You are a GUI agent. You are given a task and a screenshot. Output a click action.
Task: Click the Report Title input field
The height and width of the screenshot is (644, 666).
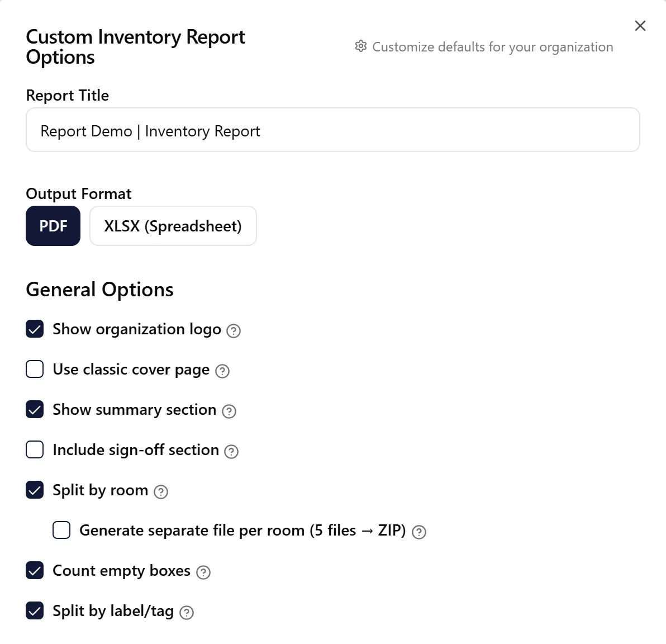[x=333, y=130]
